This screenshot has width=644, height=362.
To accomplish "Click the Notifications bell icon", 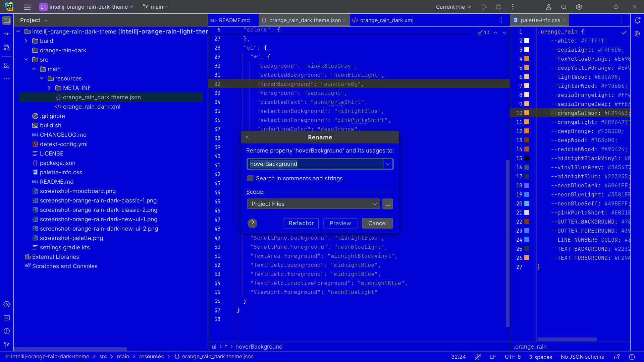I will [x=637, y=20].
